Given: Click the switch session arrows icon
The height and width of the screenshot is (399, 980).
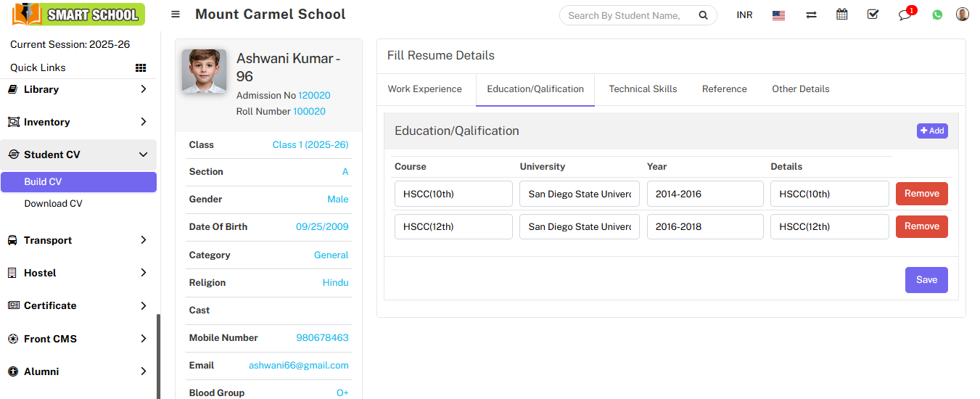Looking at the screenshot, I should click(x=811, y=15).
